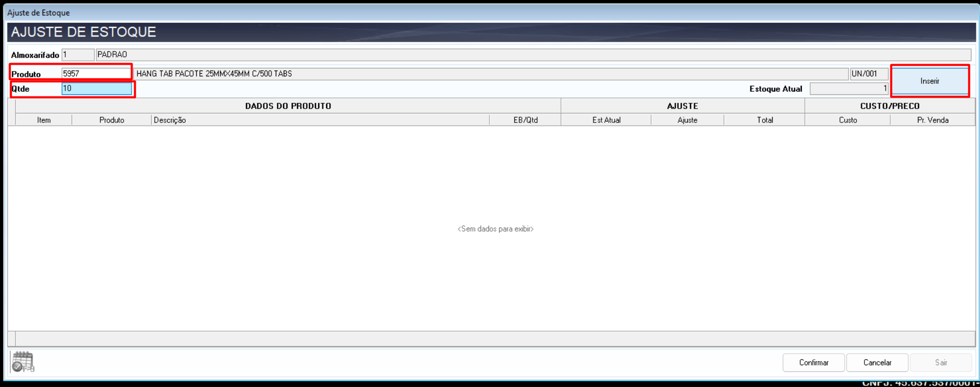
Task: Click into the Qtde quantity field
Action: pos(96,89)
